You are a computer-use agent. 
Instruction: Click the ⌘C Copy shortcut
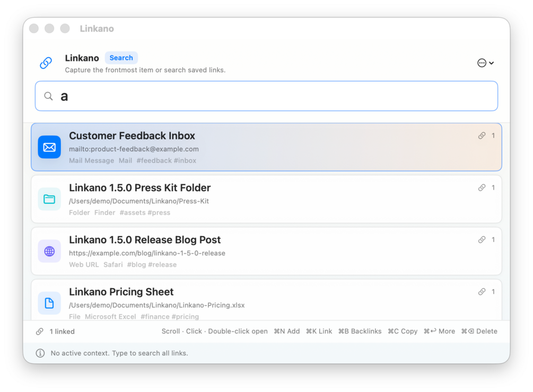point(403,331)
